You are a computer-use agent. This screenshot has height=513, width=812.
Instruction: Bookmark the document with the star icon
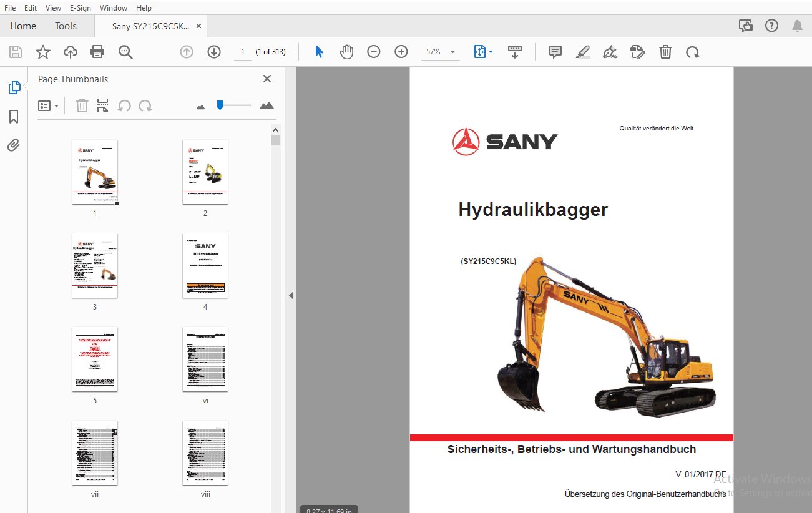point(43,52)
